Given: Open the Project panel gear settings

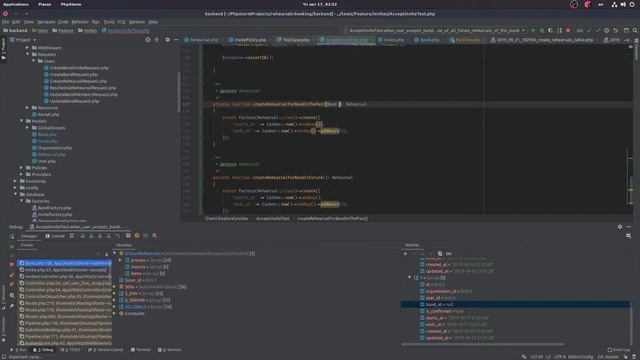Looking at the screenshot, I should 167,40.
